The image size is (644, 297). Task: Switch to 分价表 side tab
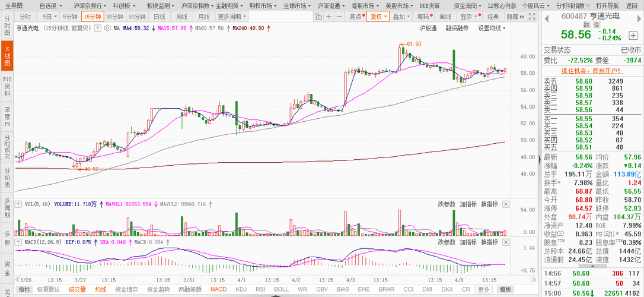coord(7,177)
